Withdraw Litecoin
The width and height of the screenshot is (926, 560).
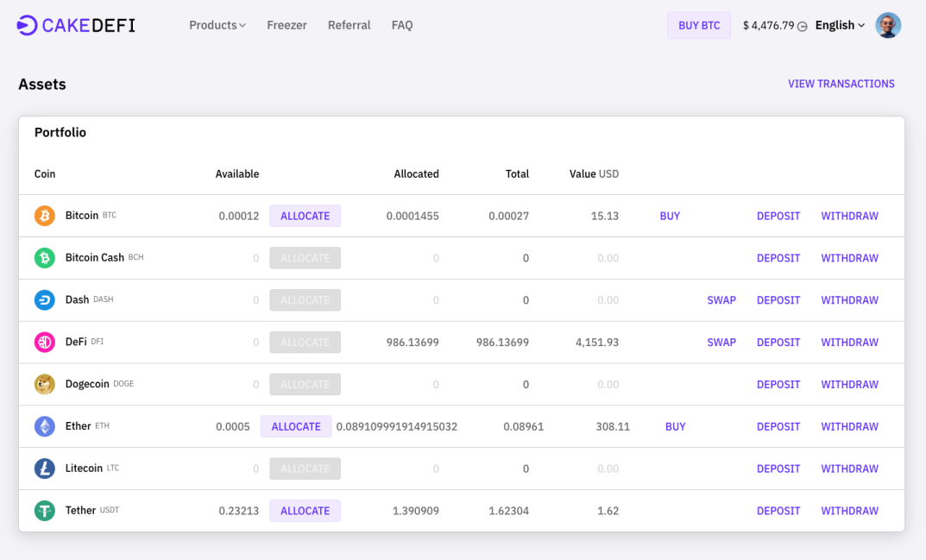[849, 469]
